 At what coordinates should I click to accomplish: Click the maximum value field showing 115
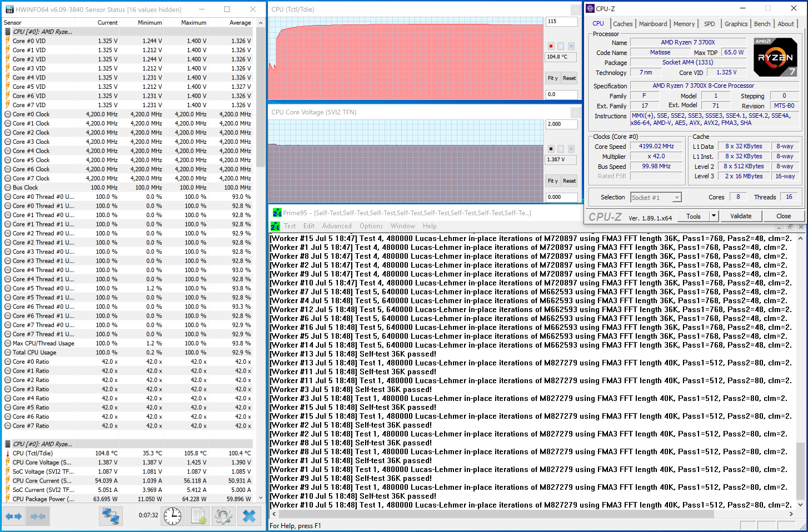tap(562, 22)
